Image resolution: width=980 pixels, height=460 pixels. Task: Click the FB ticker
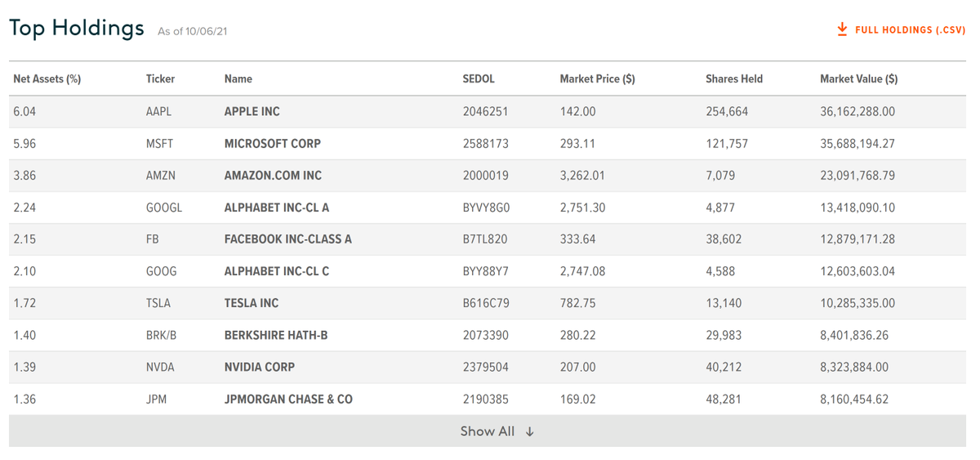pos(153,239)
